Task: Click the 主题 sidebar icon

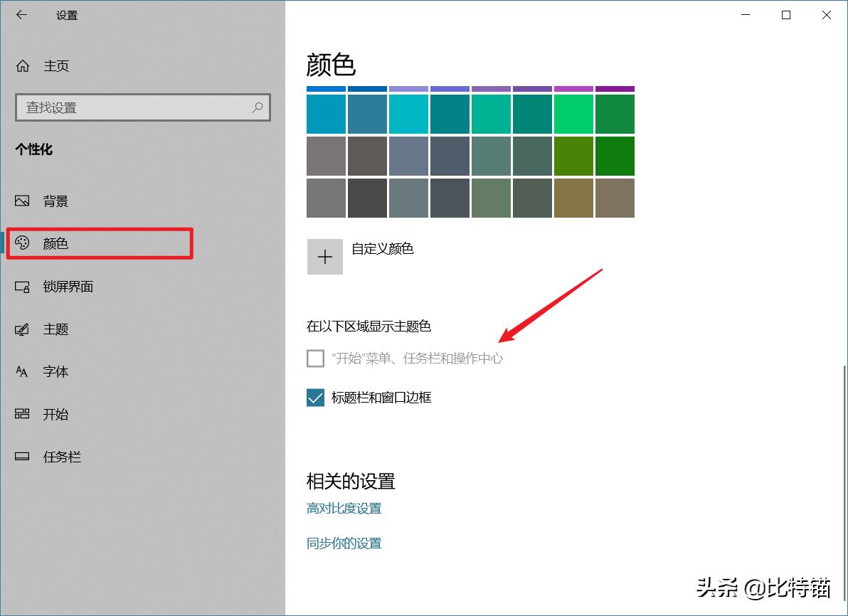Action: 21,329
